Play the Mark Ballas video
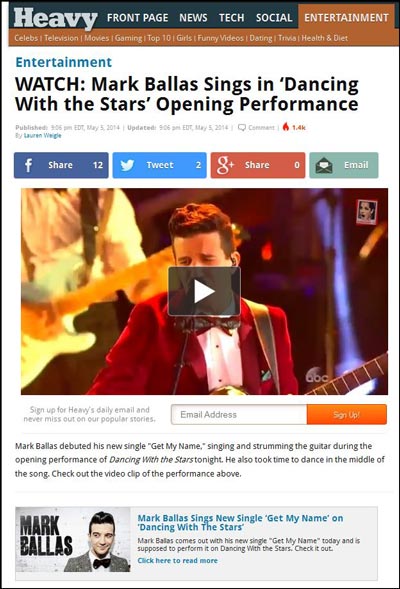This screenshot has height=589, width=400. click(x=204, y=291)
